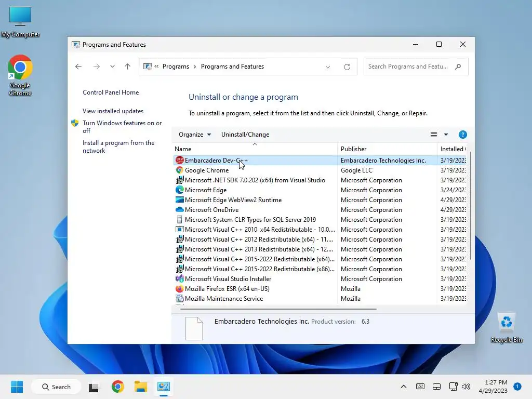Viewport: 532px width, 399px height.
Task: Click the Mozilla Firefox ESR icon
Action: [x=179, y=289]
